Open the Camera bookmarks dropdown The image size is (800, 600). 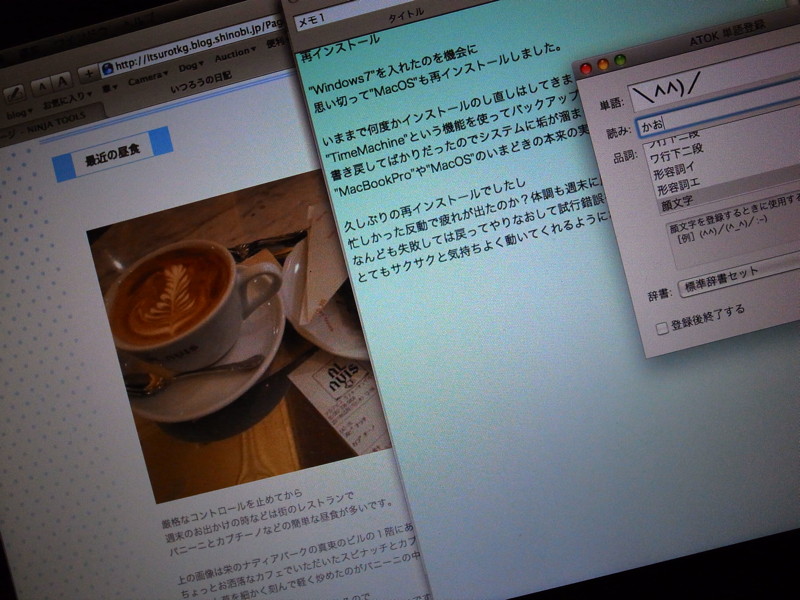pos(147,79)
